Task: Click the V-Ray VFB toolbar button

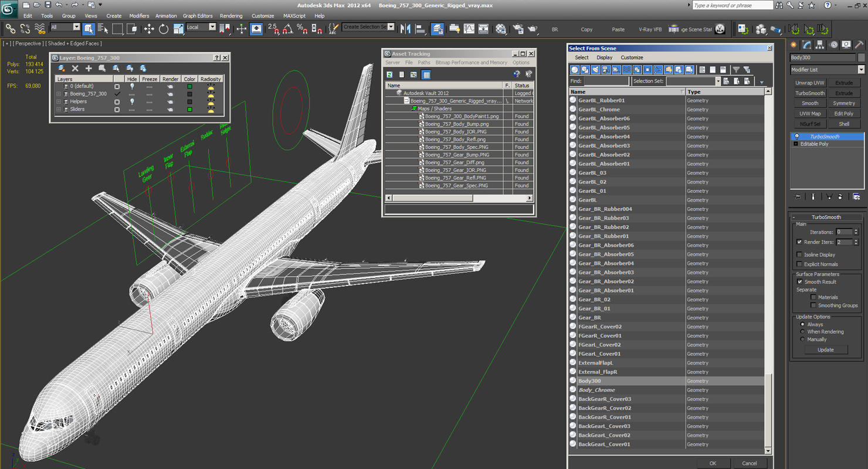Action: coord(650,29)
